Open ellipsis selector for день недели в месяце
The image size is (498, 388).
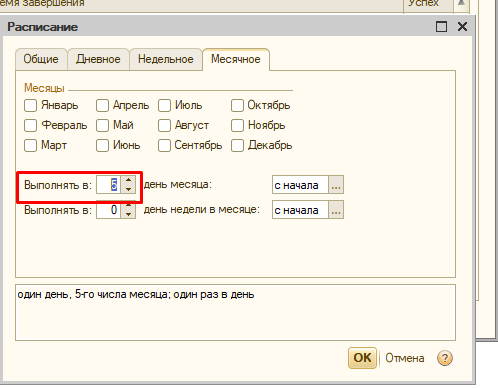pyautogui.click(x=336, y=210)
